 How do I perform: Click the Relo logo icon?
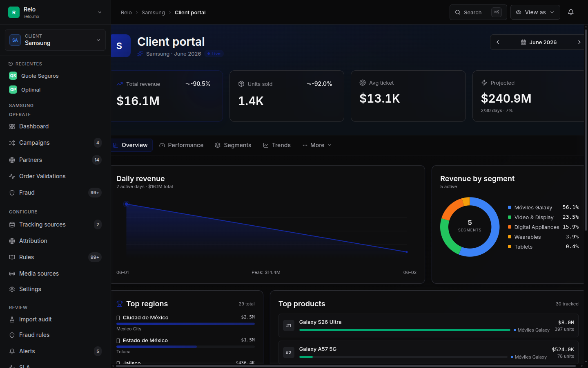[x=14, y=12]
